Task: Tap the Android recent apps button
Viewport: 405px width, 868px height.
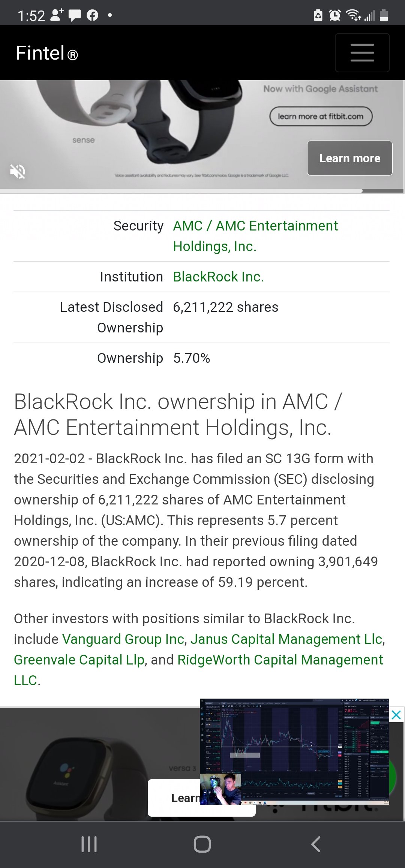Action: 89,844
